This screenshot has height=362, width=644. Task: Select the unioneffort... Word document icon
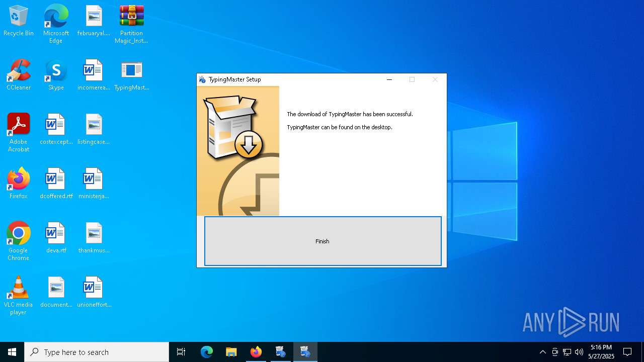[94, 293]
